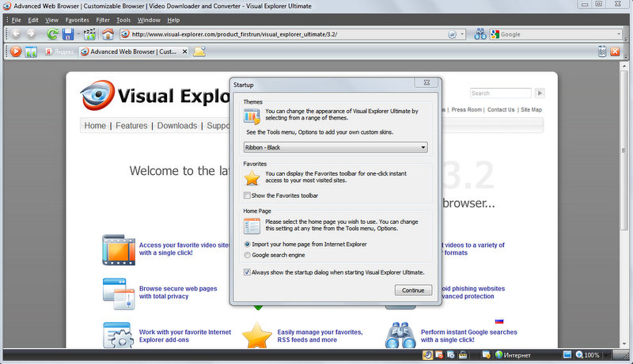Open the File menu
This screenshot has width=633, height=364.
pos(16,20)
